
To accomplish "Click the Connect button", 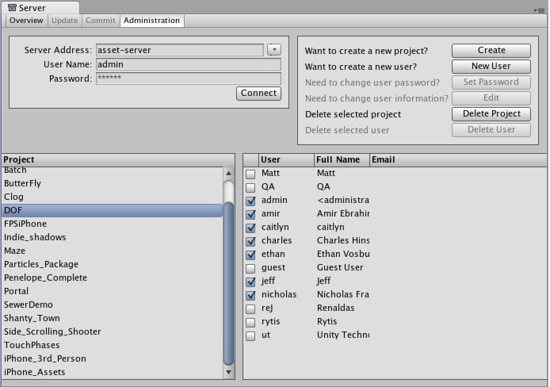I will [259, 93].
